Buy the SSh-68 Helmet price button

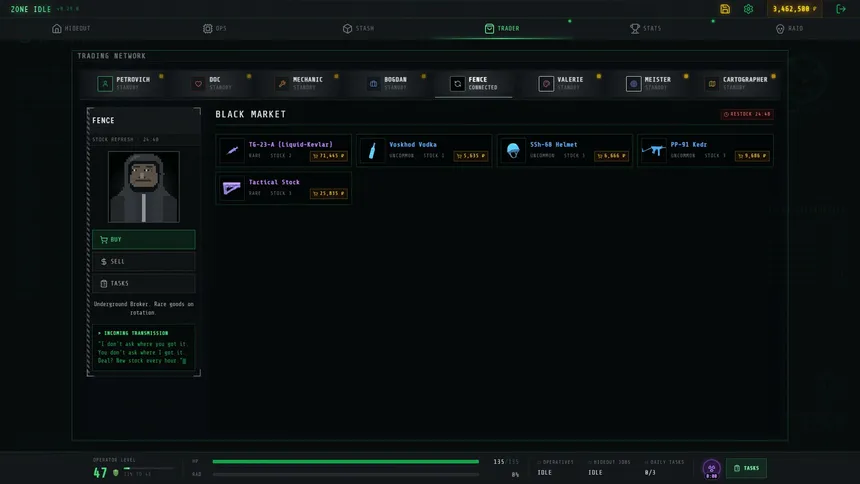611,156
